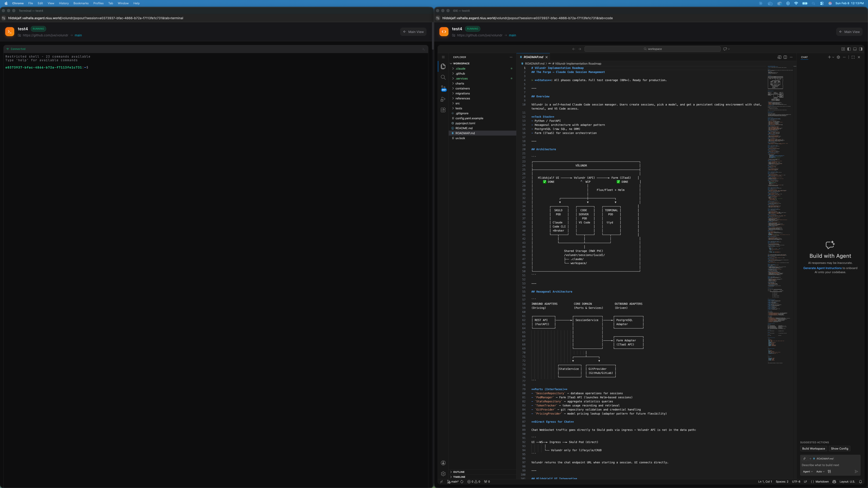Screen dimensions: 868x488
Task: Click the Generate Agent Instructions link
Action: point(822,268)
